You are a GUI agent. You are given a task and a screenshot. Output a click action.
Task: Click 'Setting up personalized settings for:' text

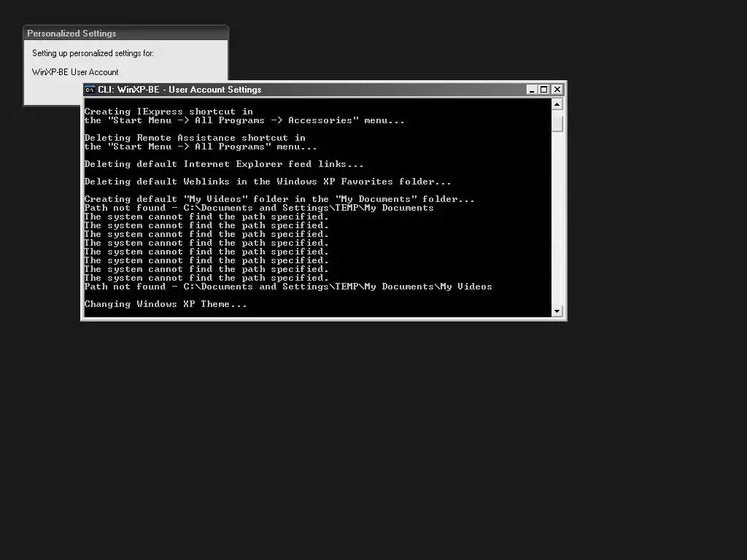point(93,52)
